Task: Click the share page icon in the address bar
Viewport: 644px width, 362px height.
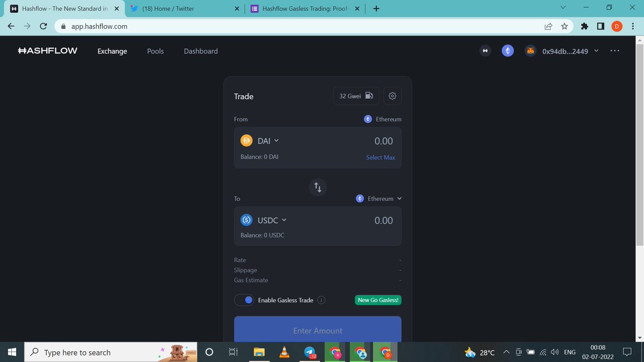Action: 548,26
